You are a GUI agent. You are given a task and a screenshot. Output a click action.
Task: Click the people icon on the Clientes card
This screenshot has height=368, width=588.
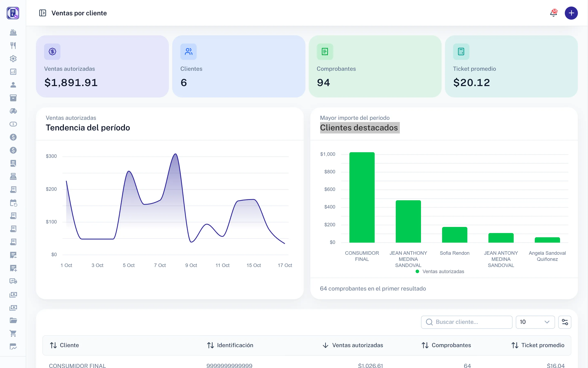click(x=188, y=52)
